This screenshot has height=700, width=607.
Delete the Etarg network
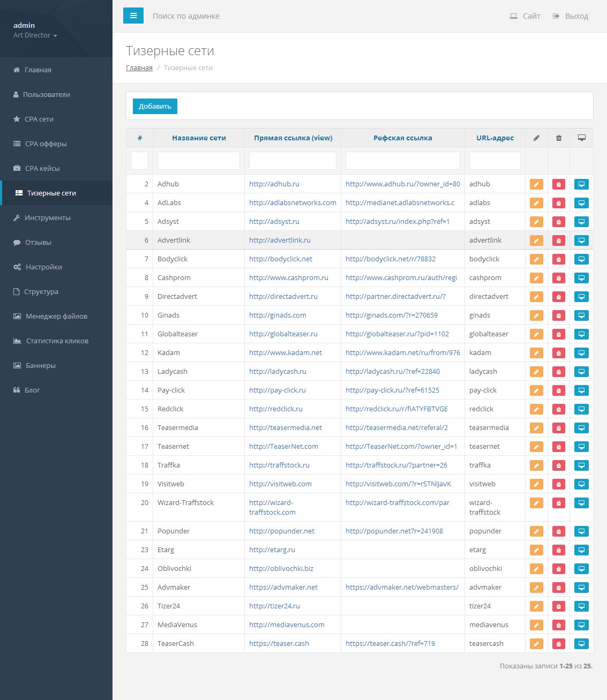click(x=559, y=550)
